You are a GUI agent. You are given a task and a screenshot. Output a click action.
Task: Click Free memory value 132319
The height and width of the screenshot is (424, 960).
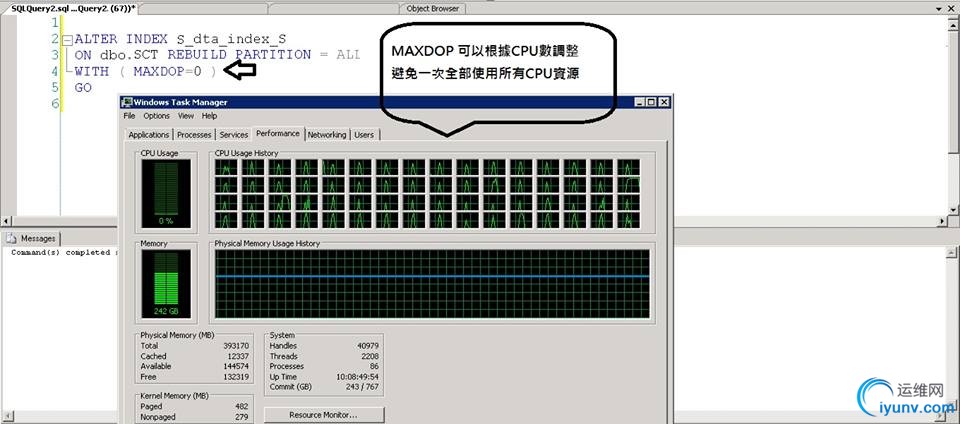click(x=236, y=377)
